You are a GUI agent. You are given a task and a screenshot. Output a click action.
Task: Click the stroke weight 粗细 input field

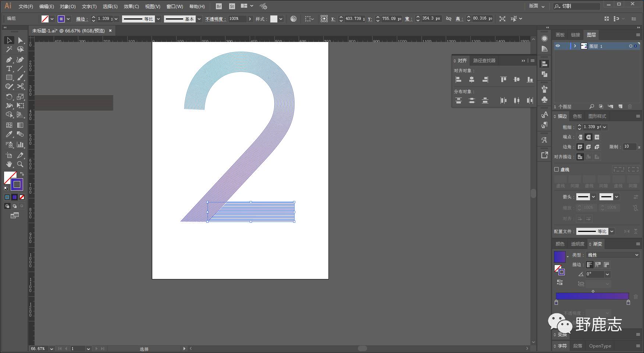(591, 127)
